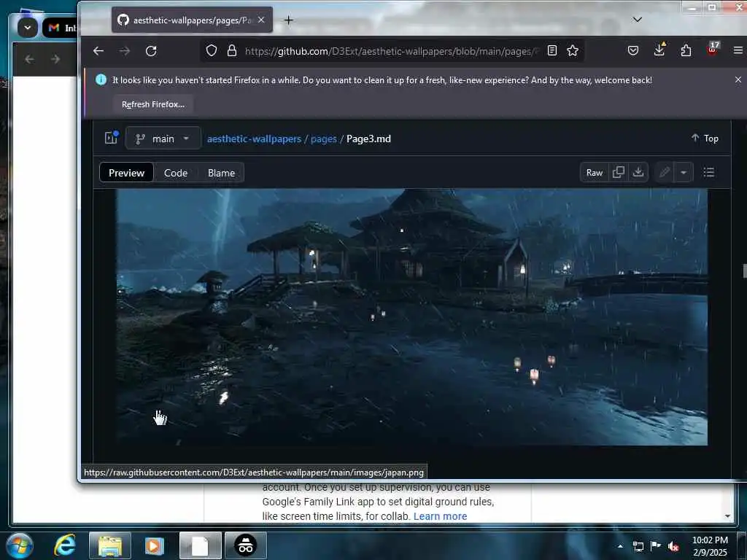Switch to the Code tab

(x=175, y=173)
